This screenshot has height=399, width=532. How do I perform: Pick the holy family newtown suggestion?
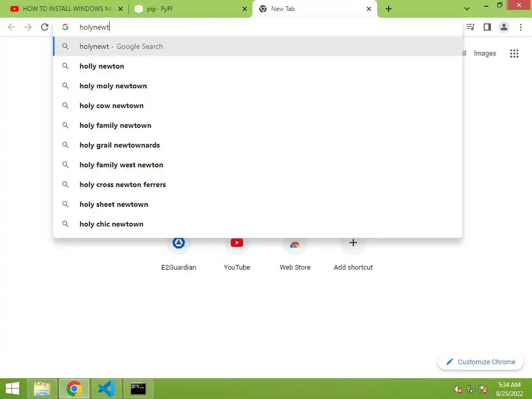tap(258, 125)
